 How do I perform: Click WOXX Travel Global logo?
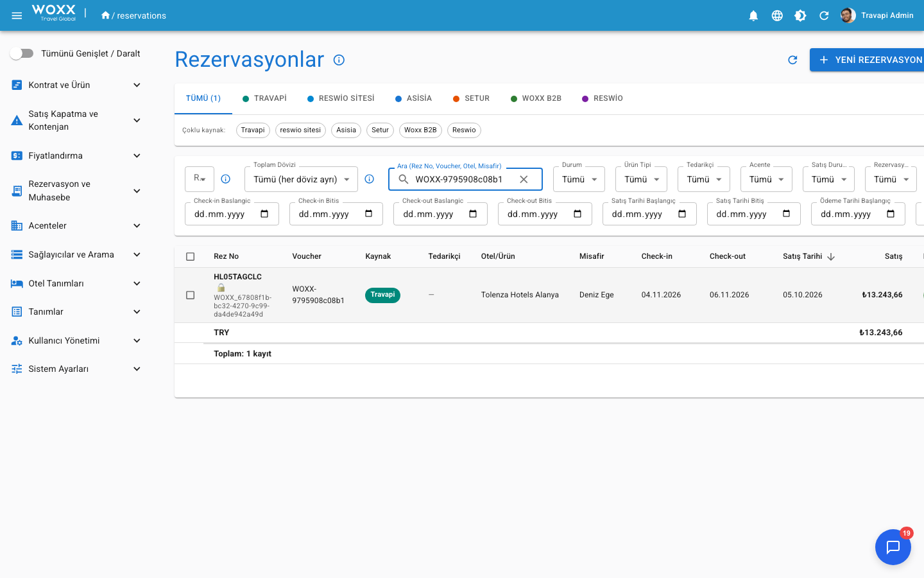54,13
